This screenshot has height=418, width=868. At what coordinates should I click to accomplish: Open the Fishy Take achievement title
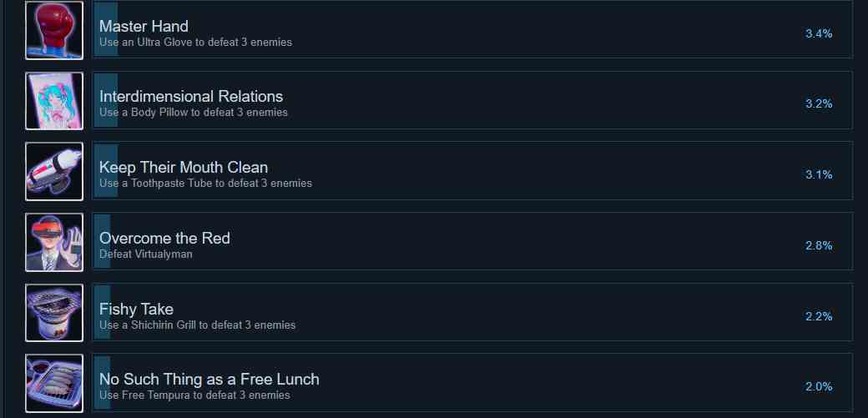point(137,309)
